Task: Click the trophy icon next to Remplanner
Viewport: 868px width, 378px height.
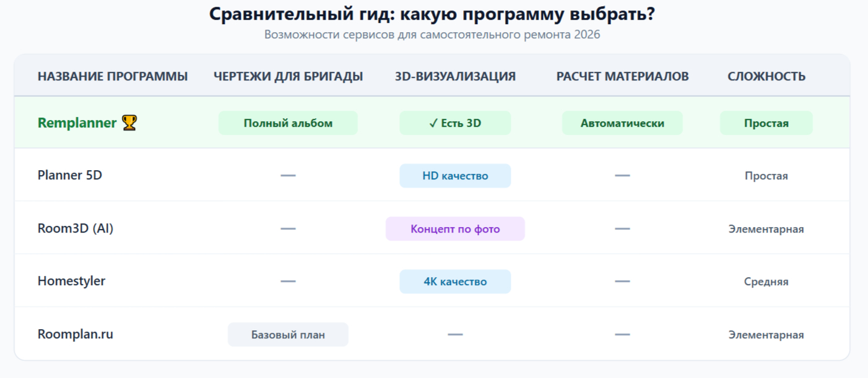Action: click(129, 122)
